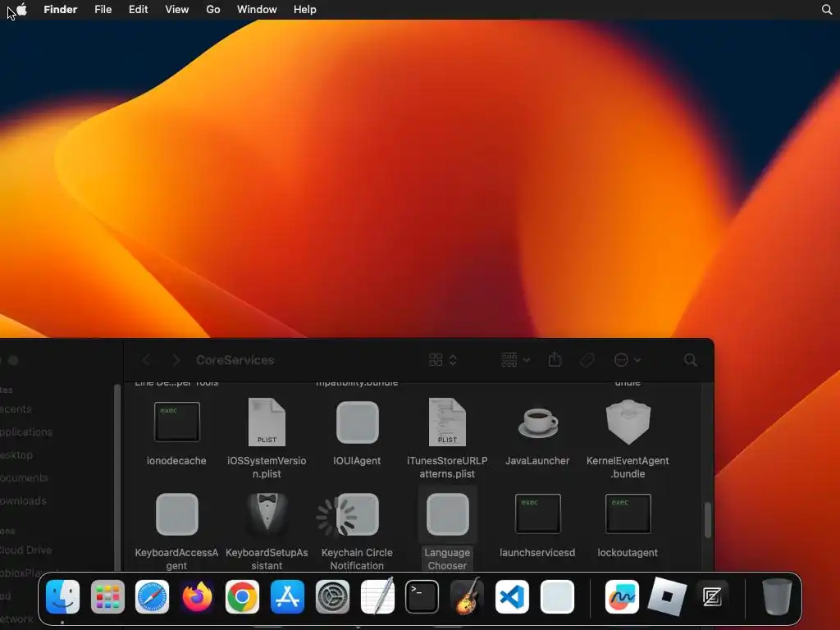Open the Apple menu

tap(21, 9)
